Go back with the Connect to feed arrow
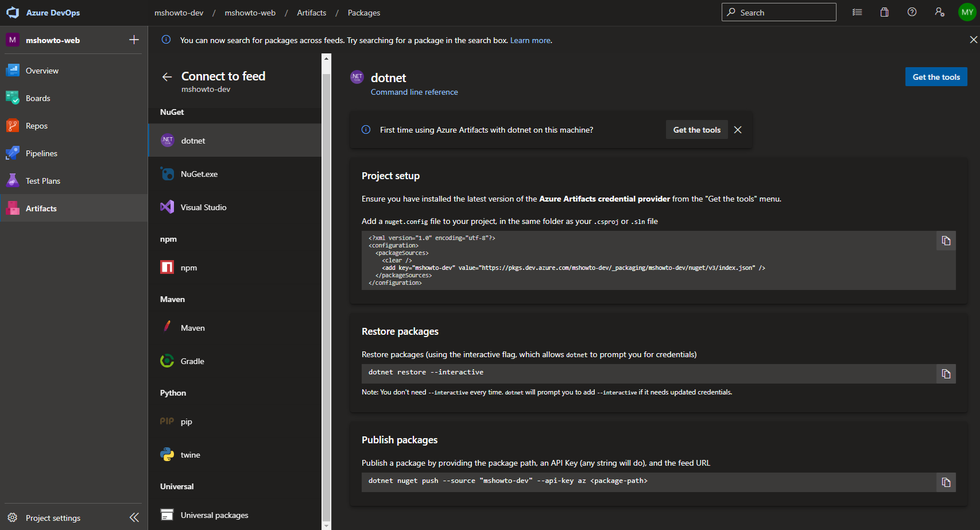This screenshot has width=980, height=530. click(x=167, y=77)
